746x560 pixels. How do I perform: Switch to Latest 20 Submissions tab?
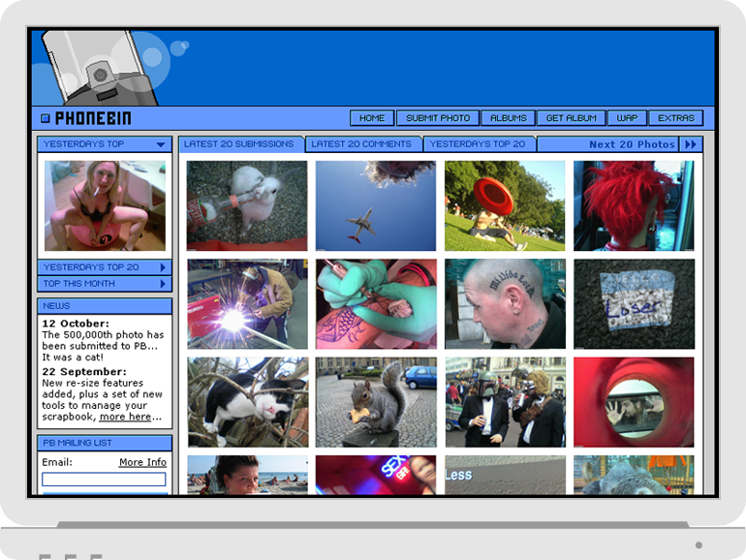[241, 144]
